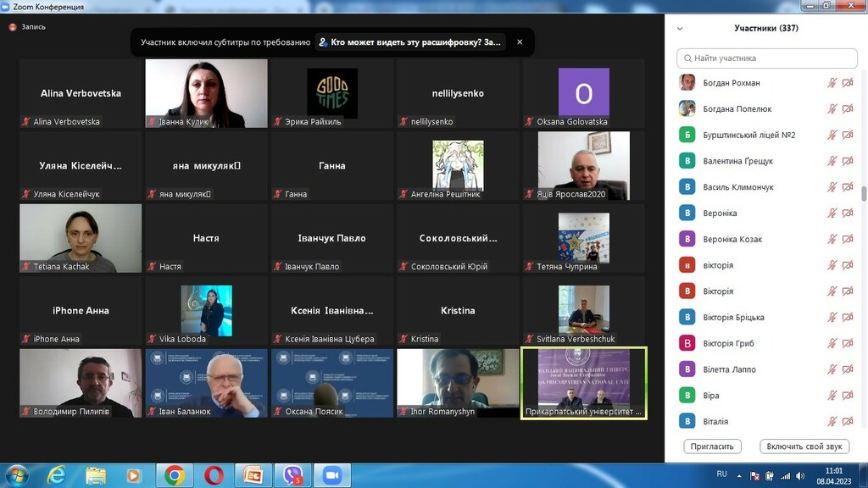The height and width of the screenshot is (488, 868).
Task: Click the muted mic icon for Василь Климончук
Action: [832, 187]
